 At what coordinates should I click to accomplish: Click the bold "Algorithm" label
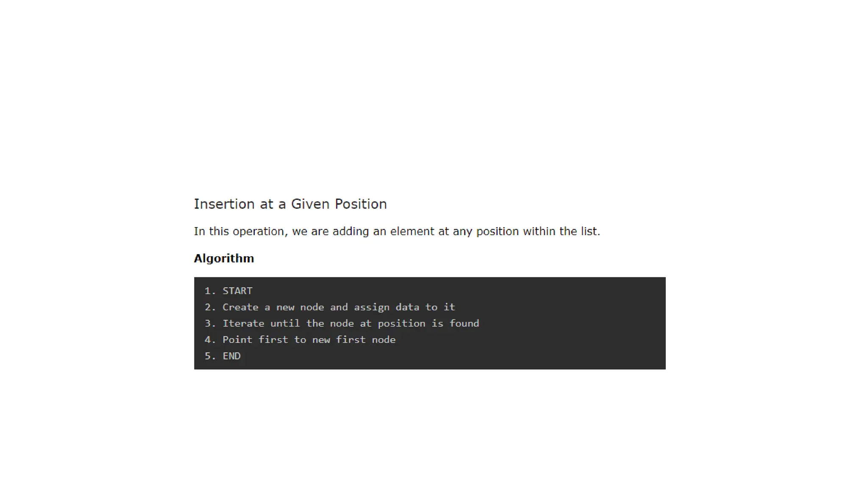(224, 258)
